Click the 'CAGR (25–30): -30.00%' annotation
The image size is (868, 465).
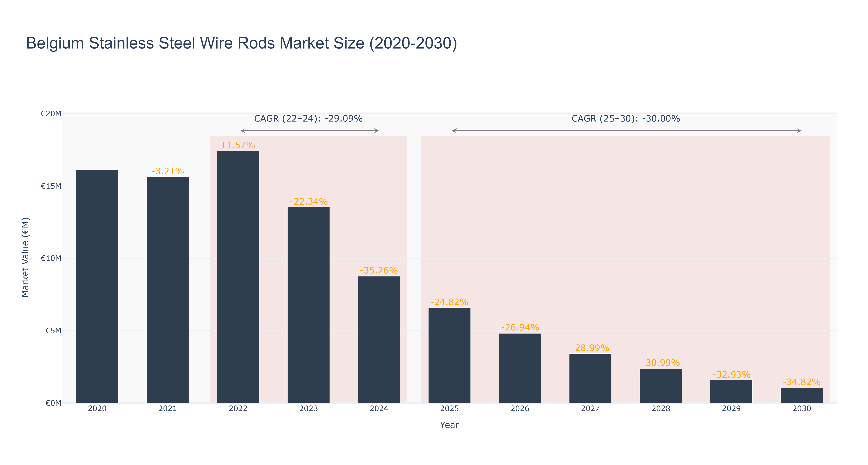click(x=626, y=119)
